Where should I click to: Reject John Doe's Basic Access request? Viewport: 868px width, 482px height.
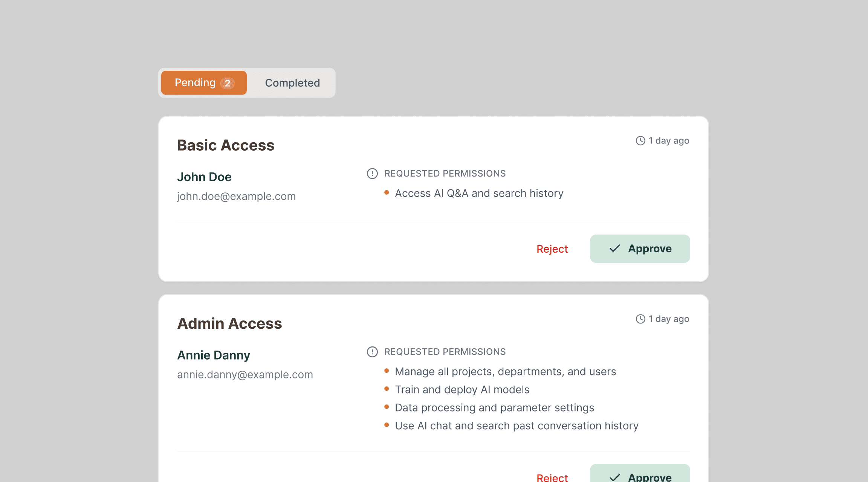point(552,249)
